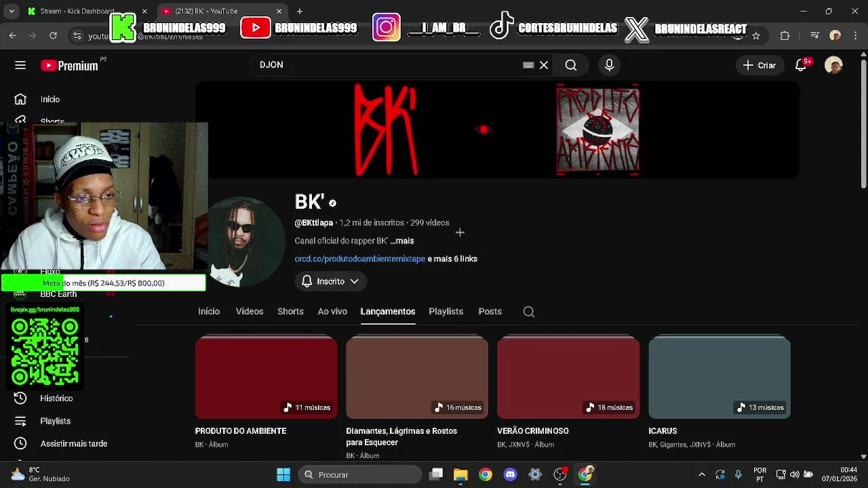
Task: Expand the Inscrito subscription dropdown
Action: tap(330, 281)
